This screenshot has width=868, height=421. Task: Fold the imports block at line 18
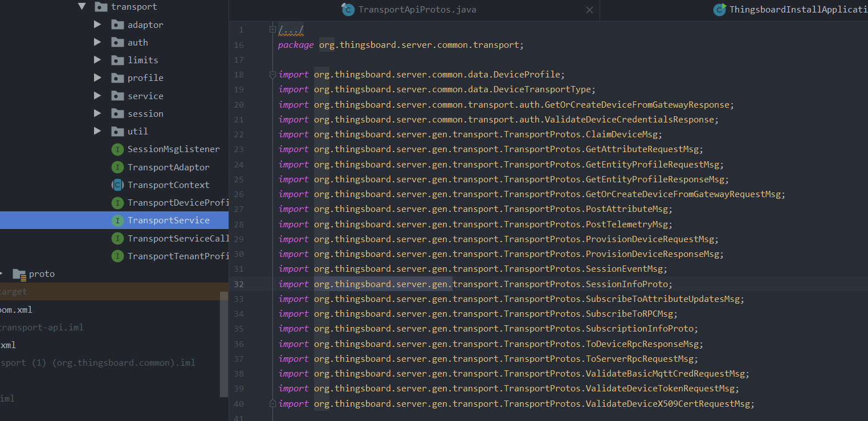point(272,75)
